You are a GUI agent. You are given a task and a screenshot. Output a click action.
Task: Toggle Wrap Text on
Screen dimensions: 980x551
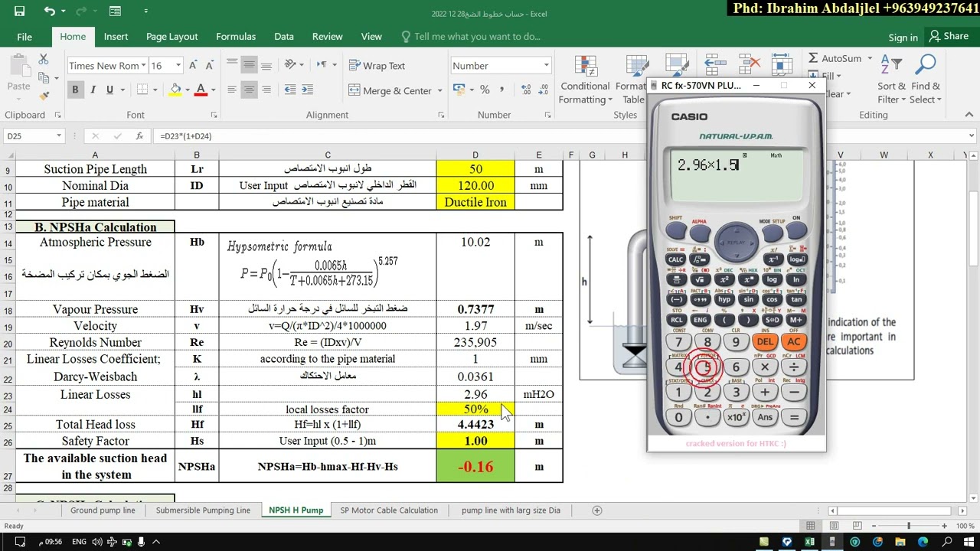(x=377, y=66)
